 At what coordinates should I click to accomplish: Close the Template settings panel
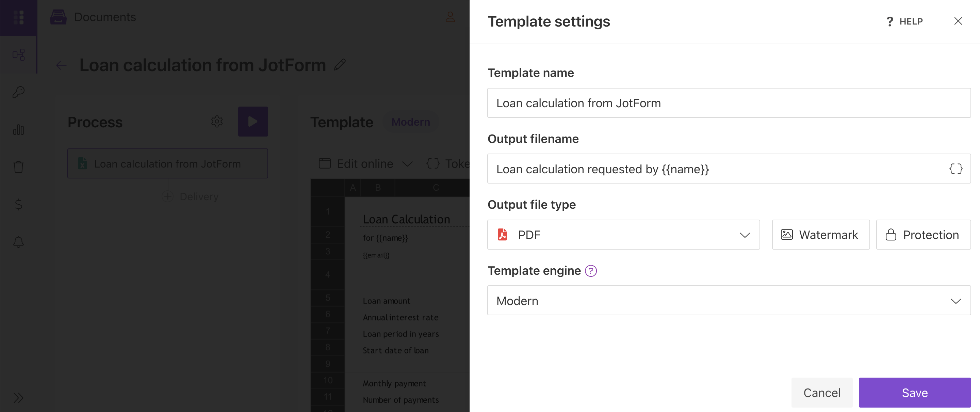pos(958,21)
